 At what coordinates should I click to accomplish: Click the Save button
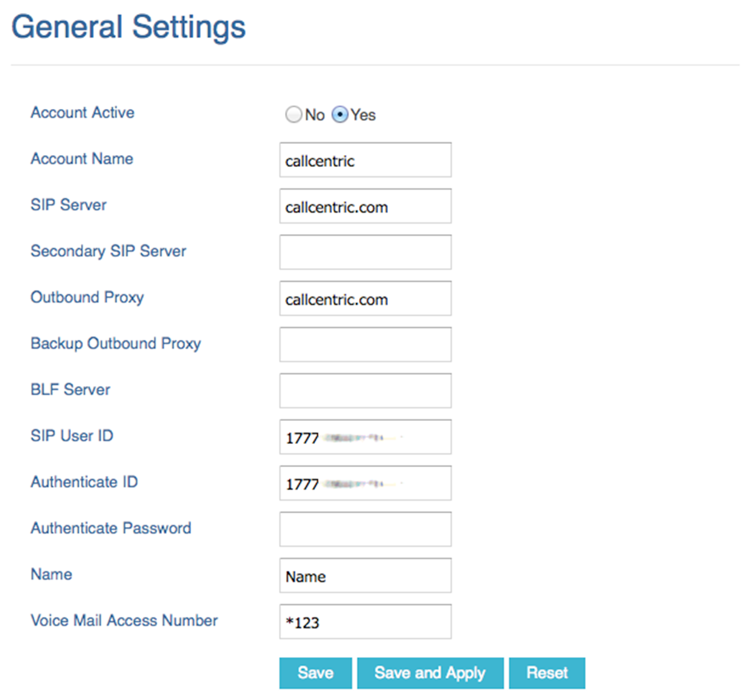(316, 673)
